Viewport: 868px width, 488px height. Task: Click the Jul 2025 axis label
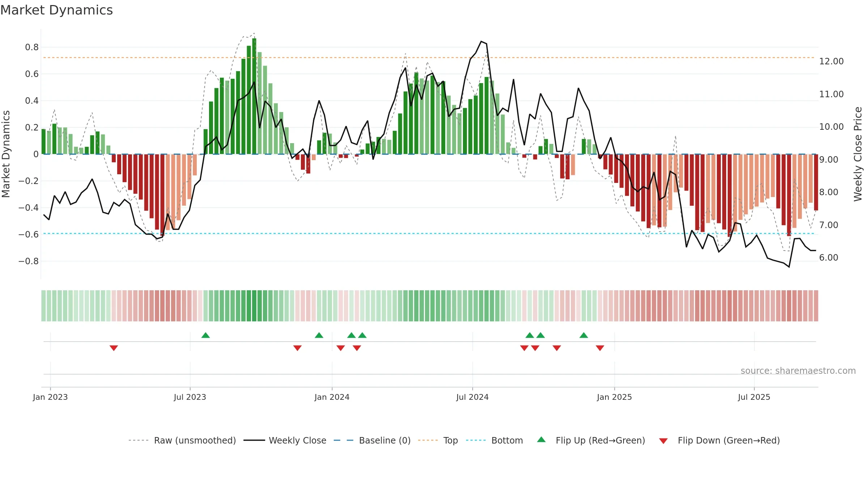pos(754,397)
